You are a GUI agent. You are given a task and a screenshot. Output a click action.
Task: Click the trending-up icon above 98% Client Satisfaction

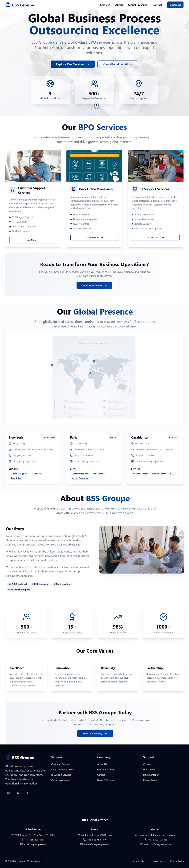[118, 617]
